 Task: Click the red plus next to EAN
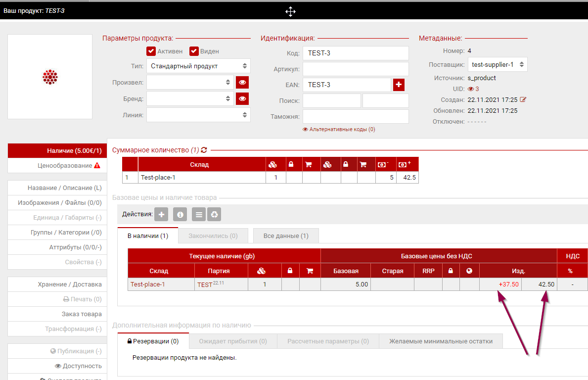(399, 85)
